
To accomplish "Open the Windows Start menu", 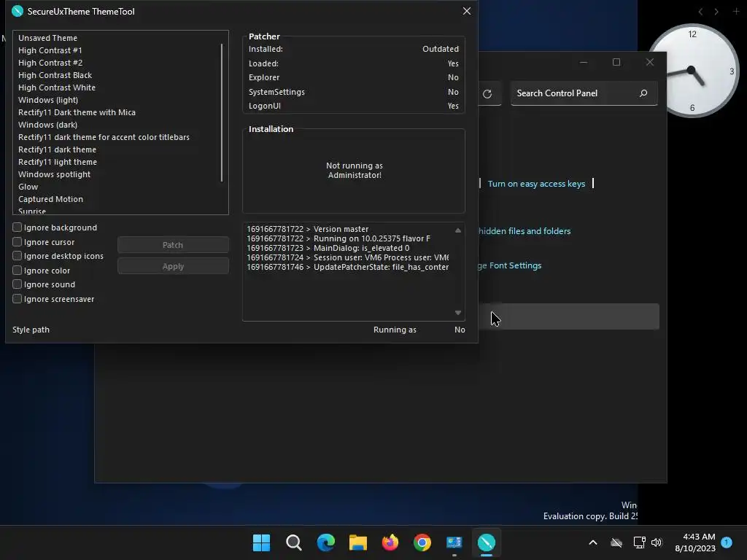I will (x=261, y=542).
